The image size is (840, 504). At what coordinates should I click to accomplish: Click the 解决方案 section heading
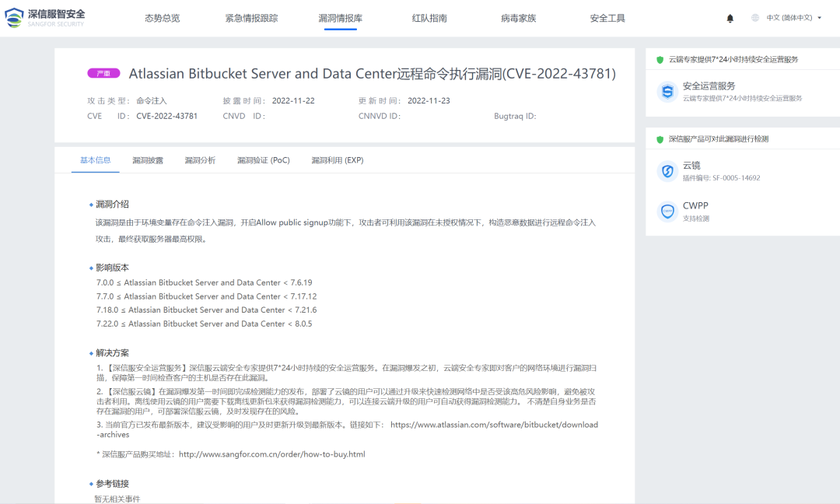click(x=112, y=353)
